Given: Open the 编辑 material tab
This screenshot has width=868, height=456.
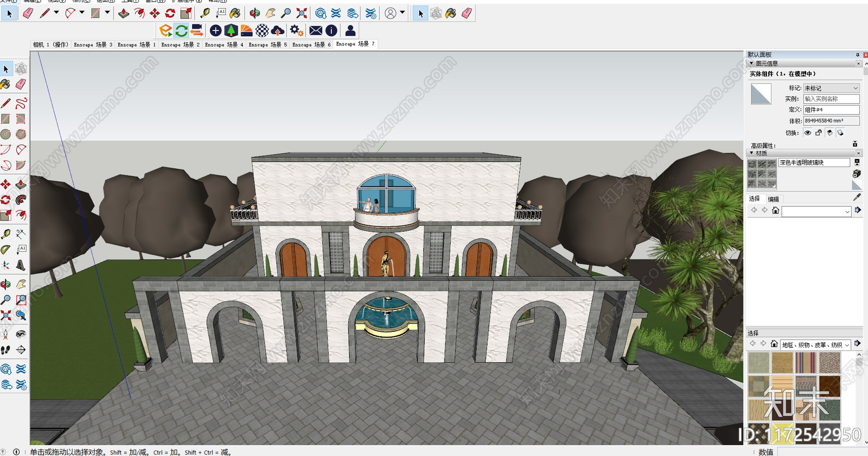Looking at the screenshot, I should click(774, 199).
